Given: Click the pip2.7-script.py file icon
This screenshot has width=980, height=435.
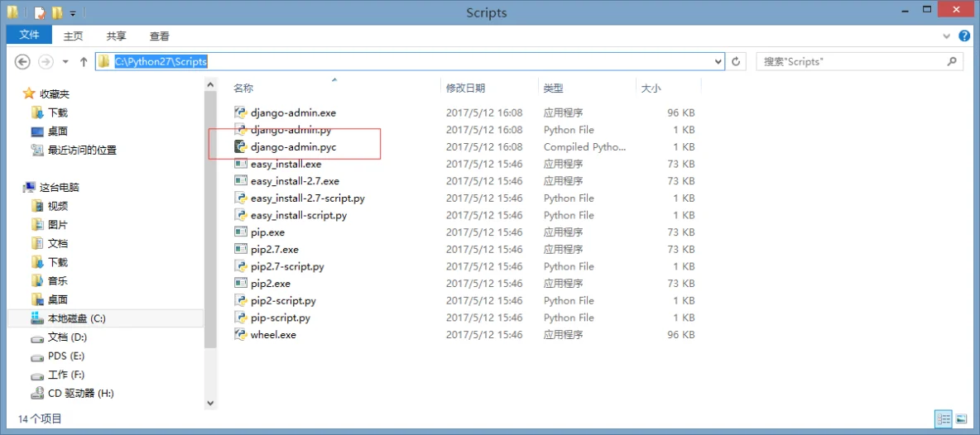Looking at the screenshot, I should pos(240,266).
